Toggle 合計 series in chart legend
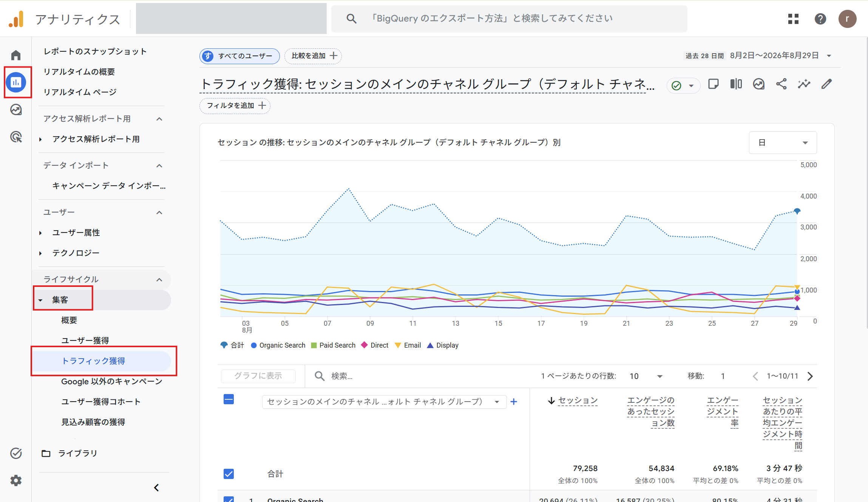The image size is (868, 502). 232,345
